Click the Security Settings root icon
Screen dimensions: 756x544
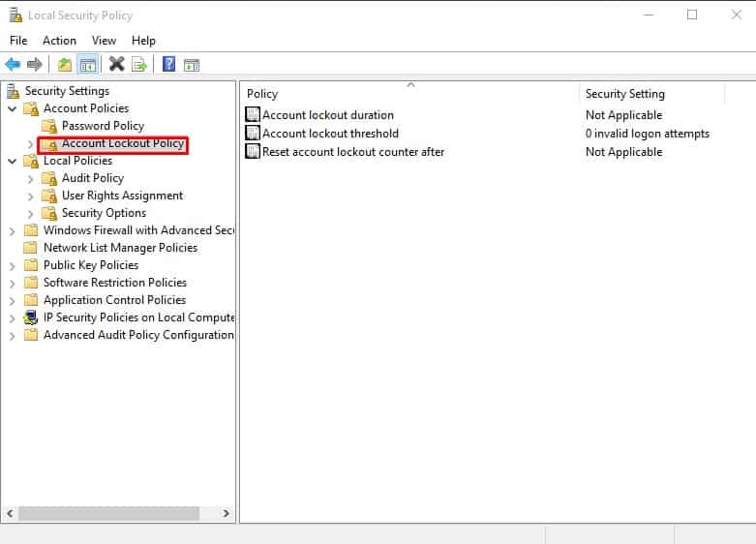14,91
